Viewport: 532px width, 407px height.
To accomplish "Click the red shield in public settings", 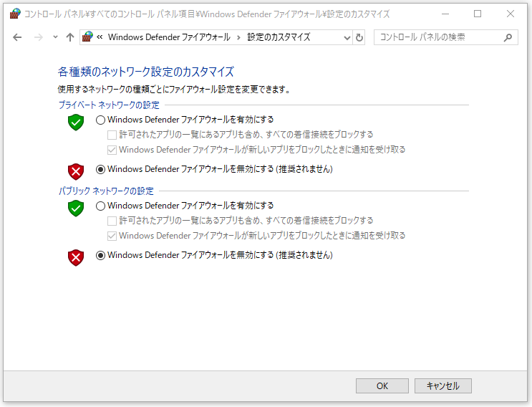I will pyautogui.click(x=76, y=258).
